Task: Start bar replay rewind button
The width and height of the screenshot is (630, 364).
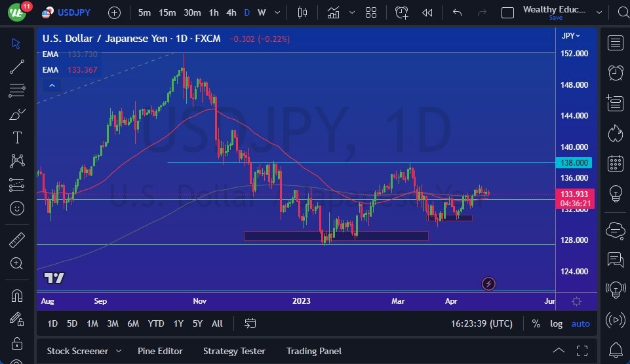Action: [x=427, y=13]
